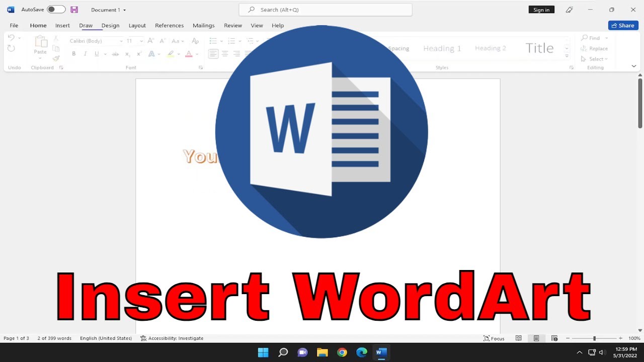Toggle left alignment

pyautogui.click(x=213, y=54)
